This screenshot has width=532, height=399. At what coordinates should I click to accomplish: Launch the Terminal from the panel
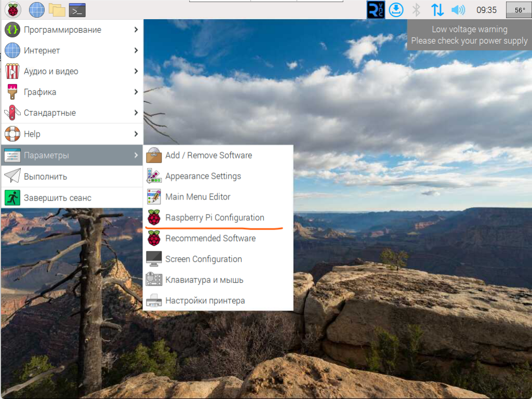tap(77, 10)
